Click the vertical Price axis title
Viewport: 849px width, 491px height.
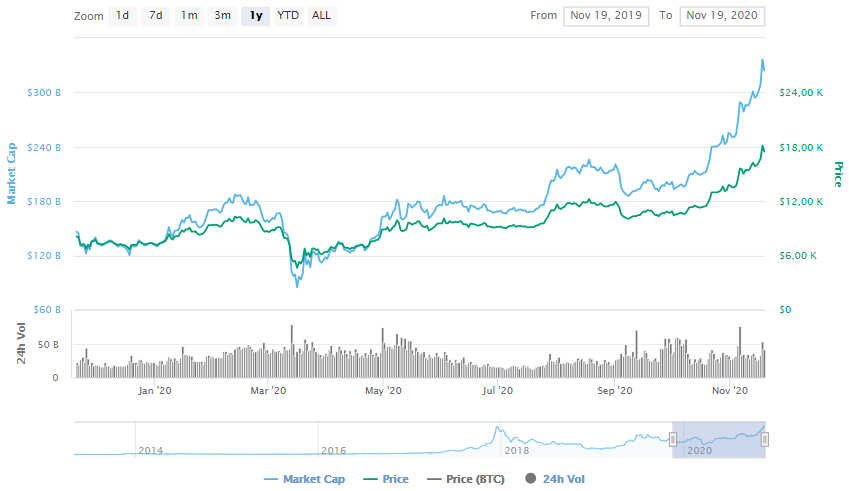coord(838,174)
